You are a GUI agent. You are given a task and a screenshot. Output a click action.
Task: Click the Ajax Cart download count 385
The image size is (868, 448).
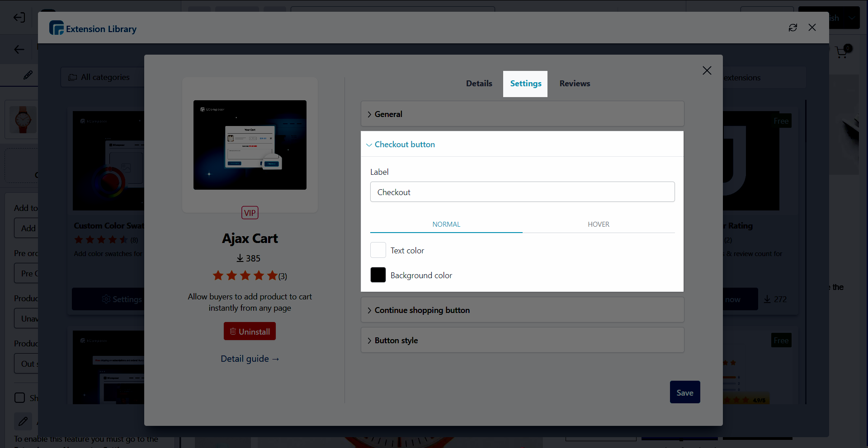pos(249,258)
